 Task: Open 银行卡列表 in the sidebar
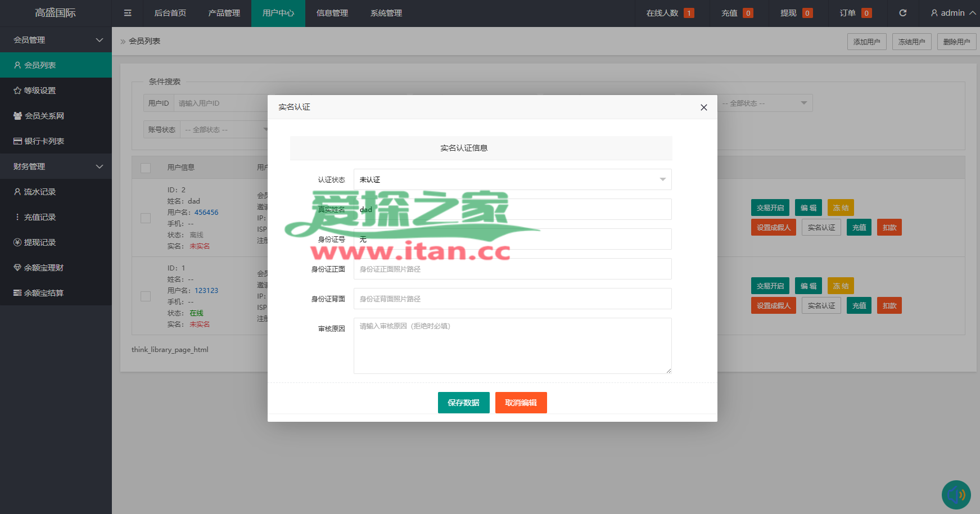(44, 141)
